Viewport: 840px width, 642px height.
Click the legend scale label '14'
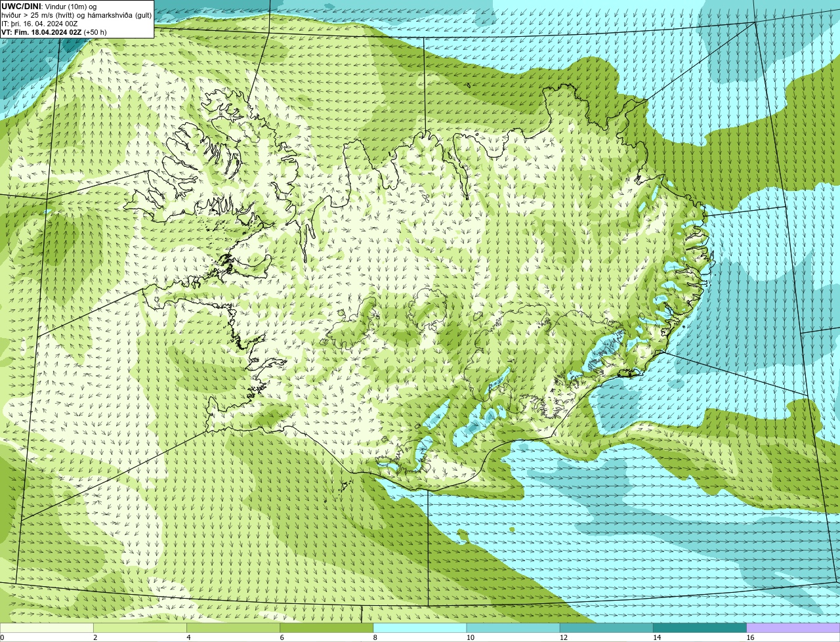click(x=657, y=637)
